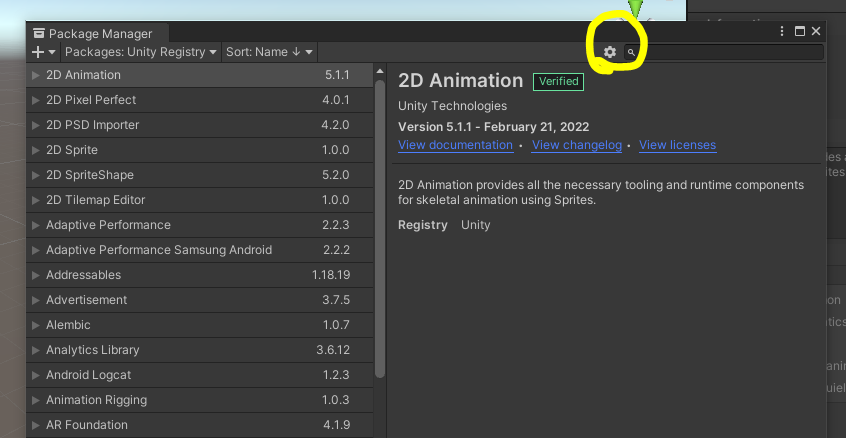Click the search magnifier icon
This screenshot has width=846, height=438.
[x=631, y=52]
